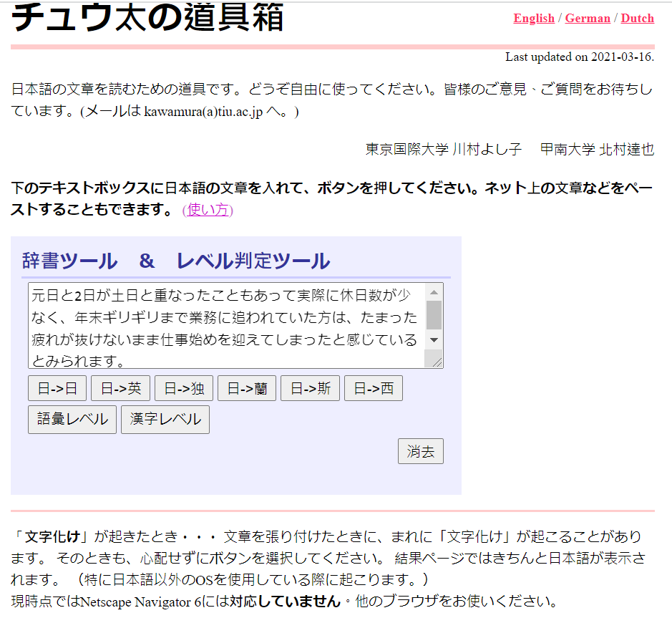Click the kawamura(a)tiu.ac.jp email text
The height and width of the screenshot is (618, 672).
203,112
